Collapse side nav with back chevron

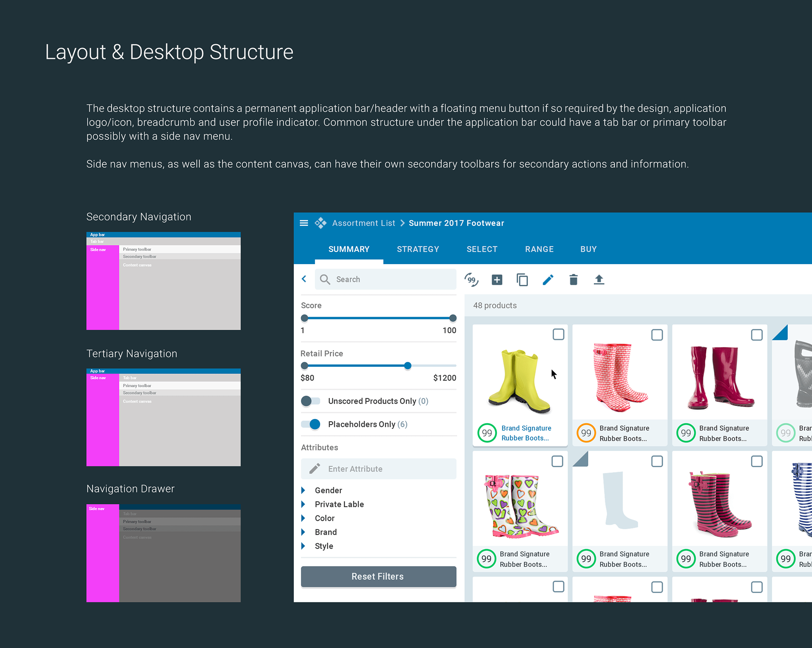pos(304,279)
